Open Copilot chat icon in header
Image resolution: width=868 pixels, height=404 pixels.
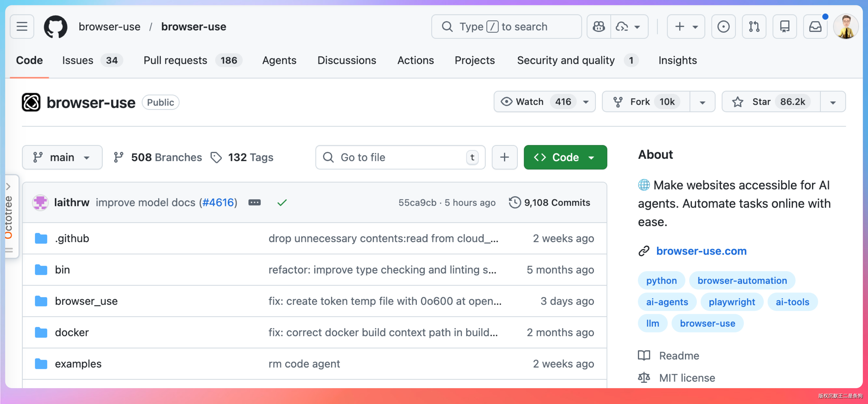[599, 26]
